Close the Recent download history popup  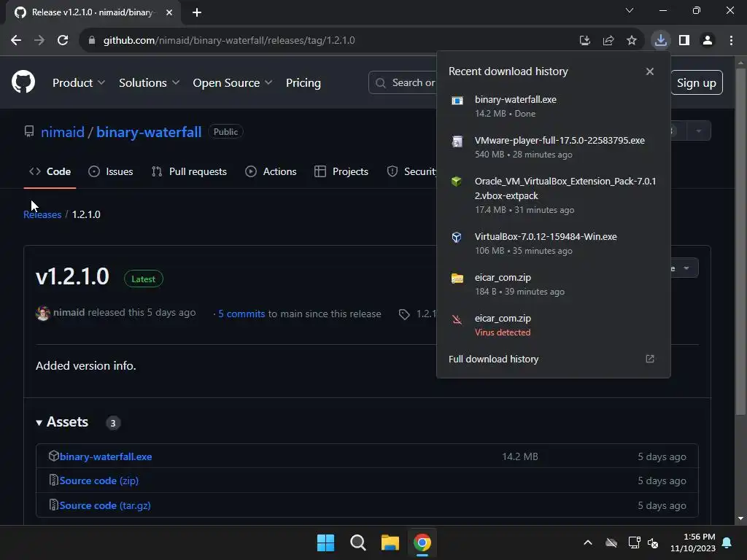pos(649,71)
